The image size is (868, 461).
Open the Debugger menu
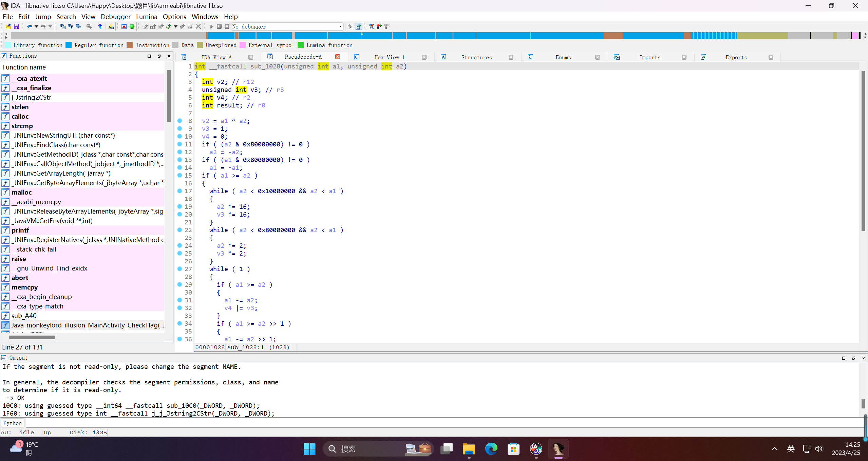click(x=115, y=17)
